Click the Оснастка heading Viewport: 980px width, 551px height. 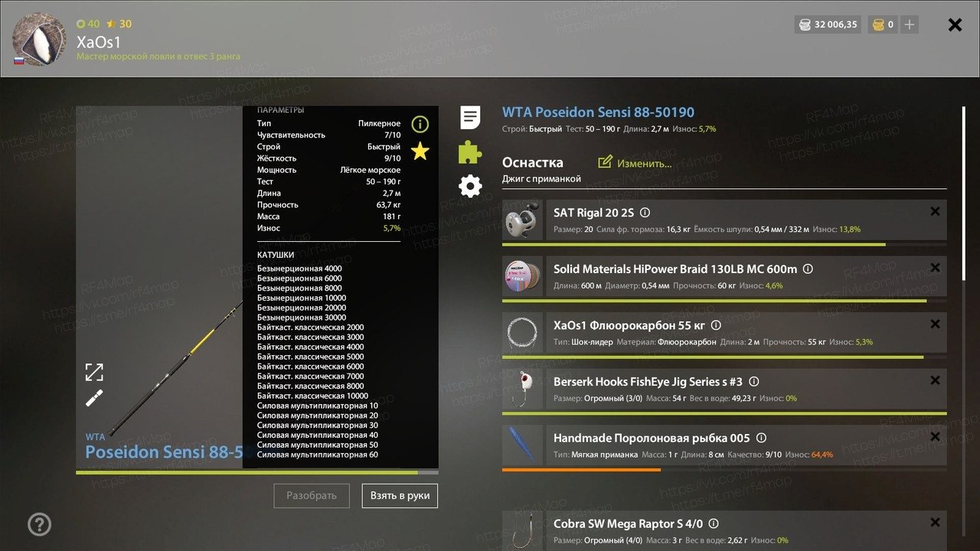[x=533, y=162]
